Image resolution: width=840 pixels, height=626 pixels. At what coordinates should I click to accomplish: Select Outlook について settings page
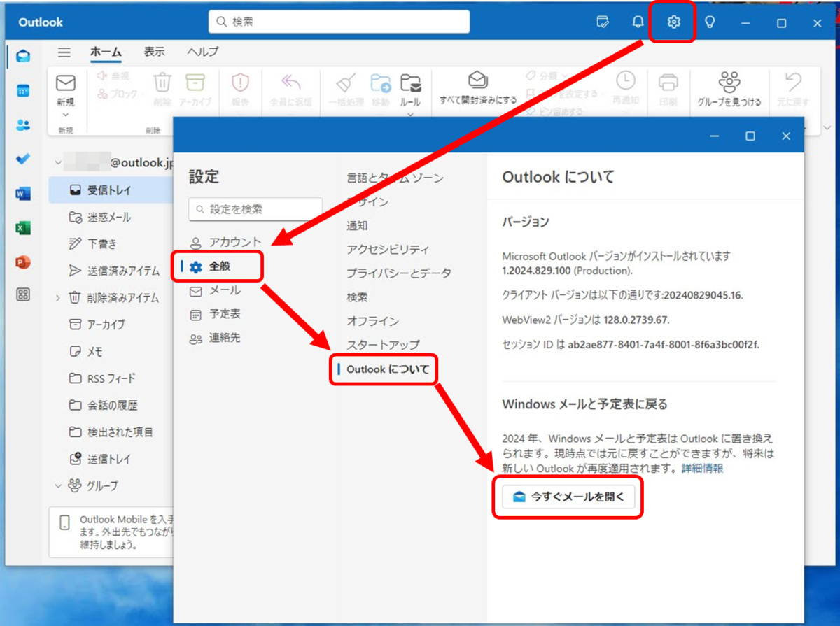pyautogui.click(x=387, y=369)
